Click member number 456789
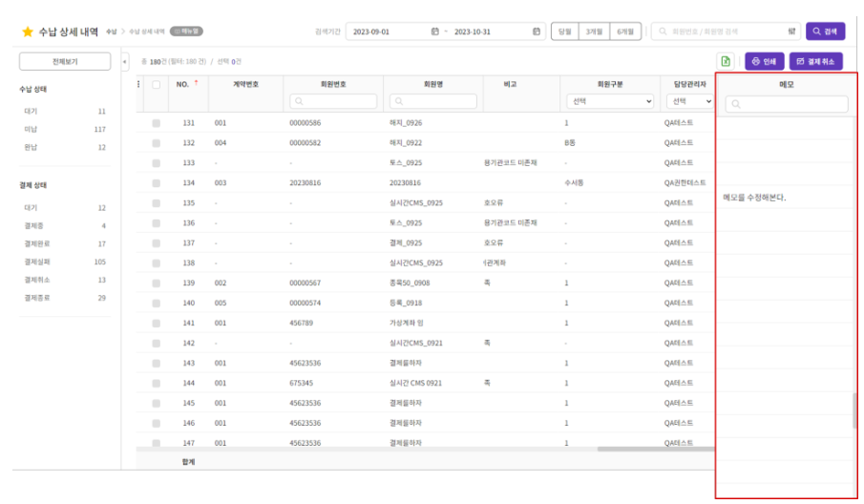The height and width of the screenshot is (504, 864). click(x=301, y=323)
